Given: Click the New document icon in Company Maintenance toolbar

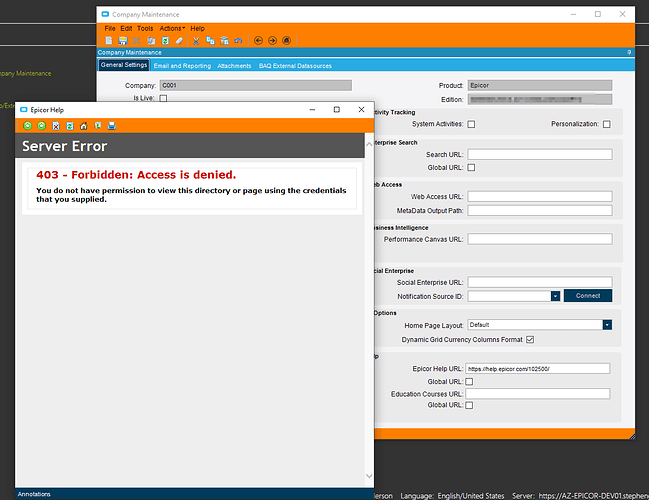Looking at the screenshot, I should [x=108, y=41].
